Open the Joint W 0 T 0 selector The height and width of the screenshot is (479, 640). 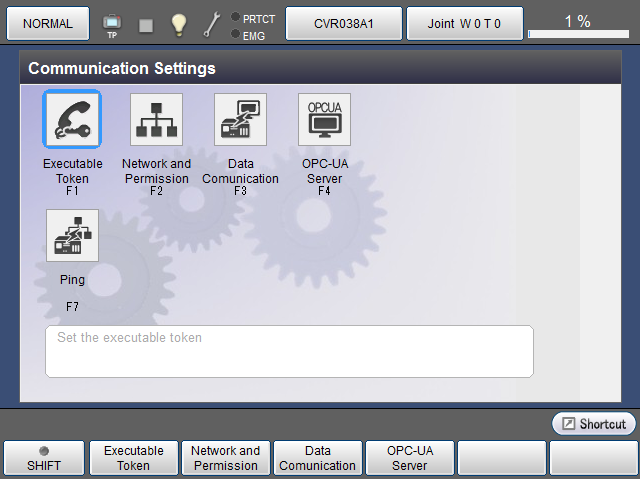[464, 23]
